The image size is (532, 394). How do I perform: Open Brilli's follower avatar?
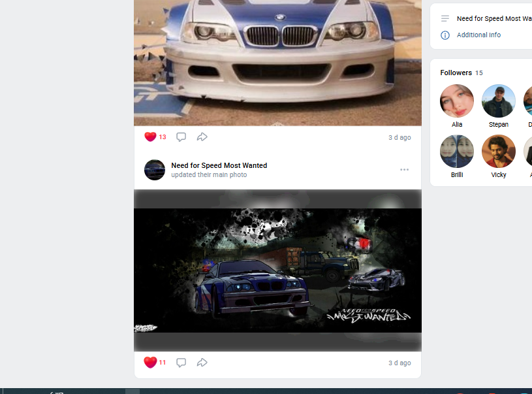pyautogui.click(x=457, y=152)
